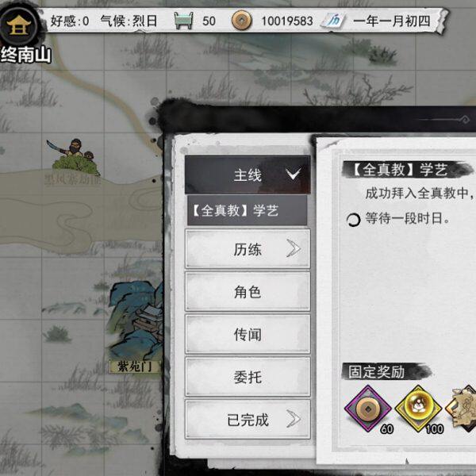This screenshot has width=476, height=476.
Task: Toggle the 等待一段时日 objective circle
Action: point(353,220)
